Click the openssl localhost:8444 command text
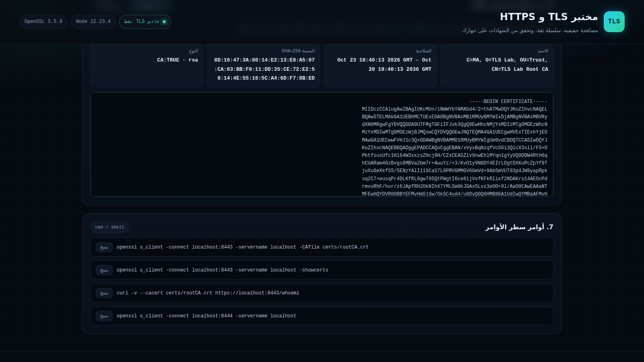The height and width of the screenshot is (362, 644). [206, 316]
